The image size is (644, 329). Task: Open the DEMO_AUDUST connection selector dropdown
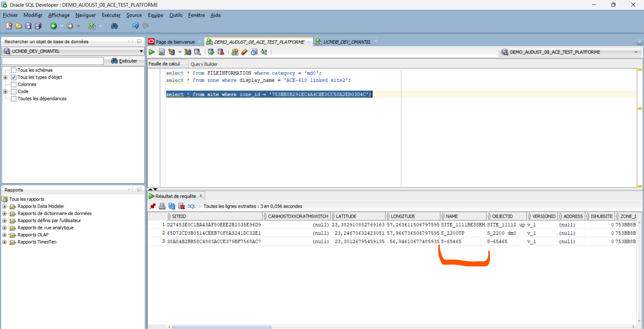click(636, 52)
